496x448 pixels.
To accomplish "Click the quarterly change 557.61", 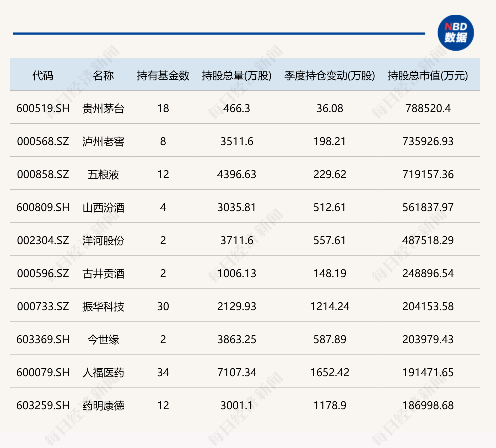I will (330, 240).
